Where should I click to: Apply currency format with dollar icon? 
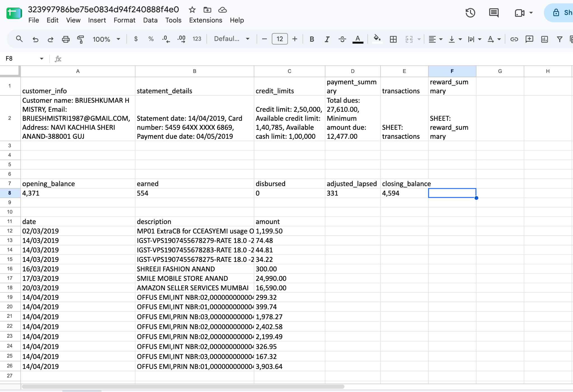pyautogui.click(x=136, y=39)
